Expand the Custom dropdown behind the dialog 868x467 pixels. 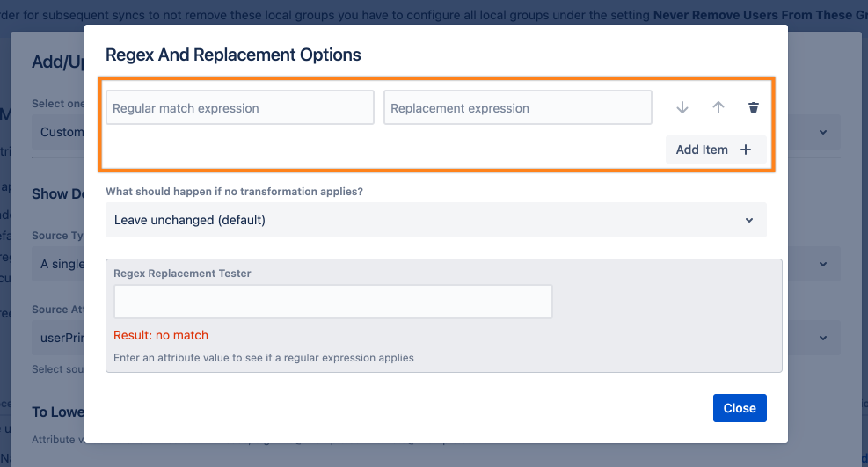[823, 132]
